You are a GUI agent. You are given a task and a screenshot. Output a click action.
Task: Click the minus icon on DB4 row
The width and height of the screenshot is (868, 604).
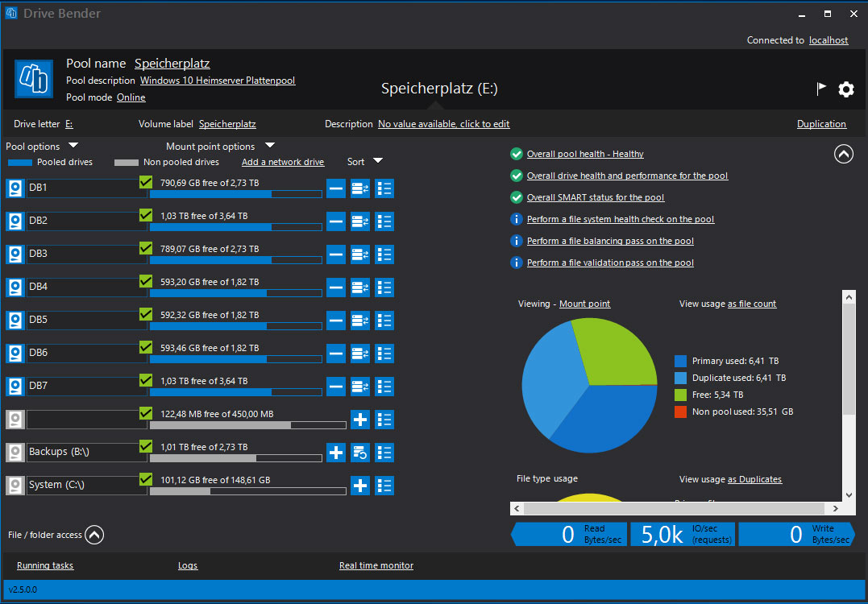click(335, 288)
